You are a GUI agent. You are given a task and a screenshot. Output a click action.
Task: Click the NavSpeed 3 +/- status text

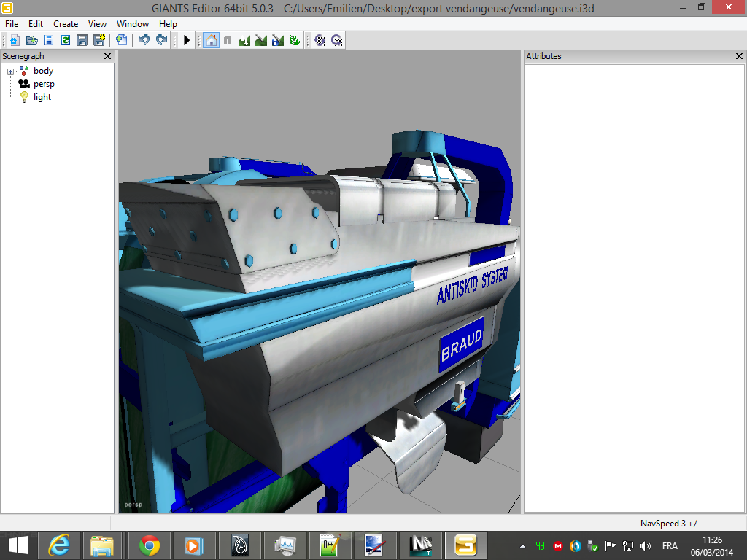pyautogui.click(x=670, y=524)
